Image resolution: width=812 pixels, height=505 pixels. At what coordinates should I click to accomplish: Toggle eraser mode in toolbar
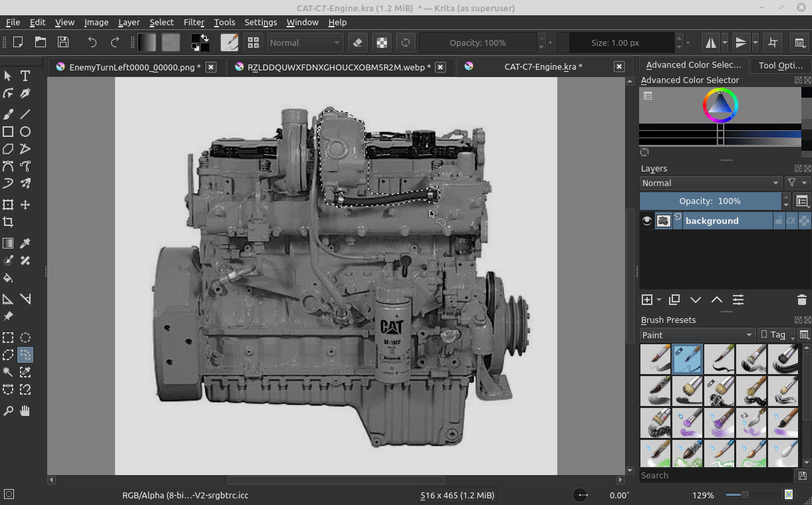(x=358, y=43)
